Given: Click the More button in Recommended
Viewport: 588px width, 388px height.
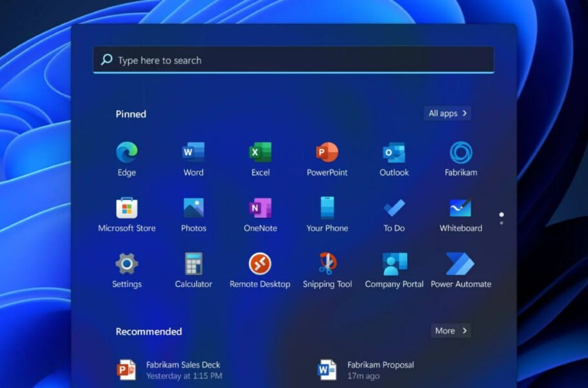Looking at the screenshot, I should [451, 330].
